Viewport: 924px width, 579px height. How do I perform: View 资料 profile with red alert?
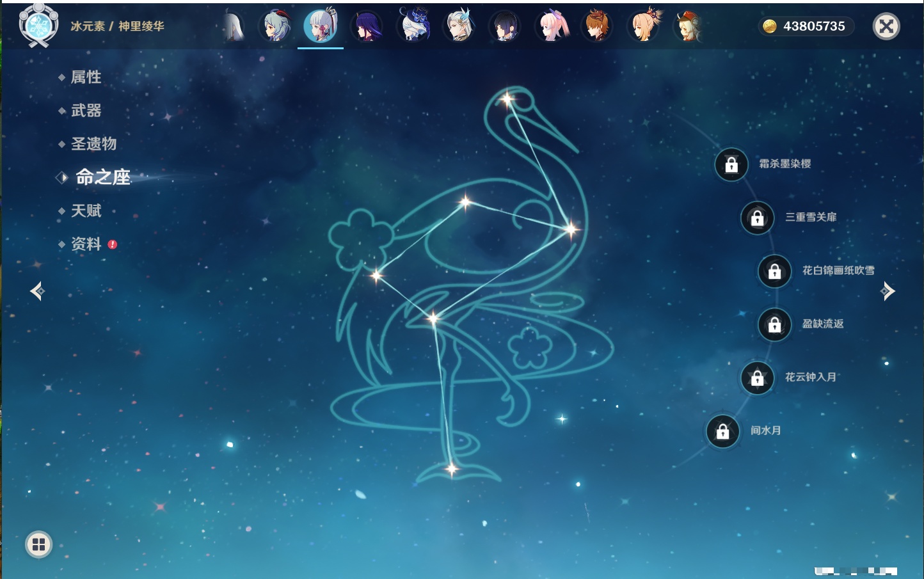86,244
